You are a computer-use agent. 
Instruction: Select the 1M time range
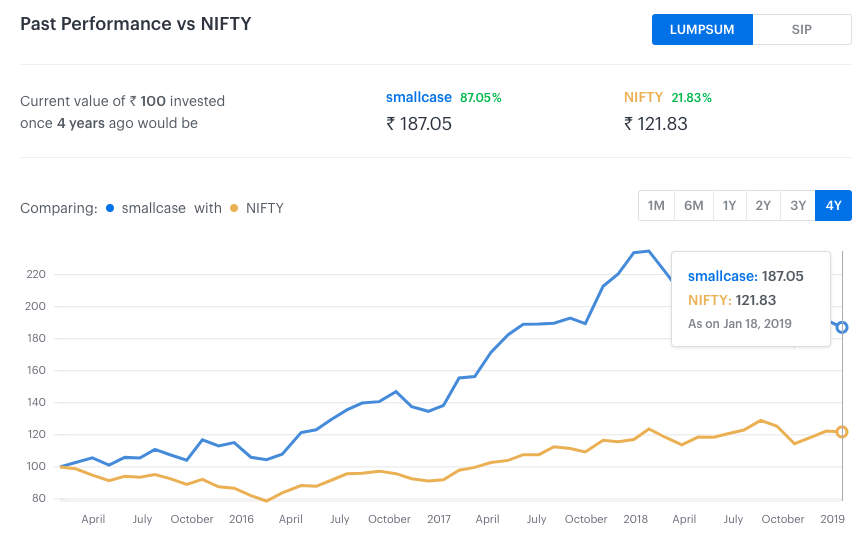(x=656, y=205)
